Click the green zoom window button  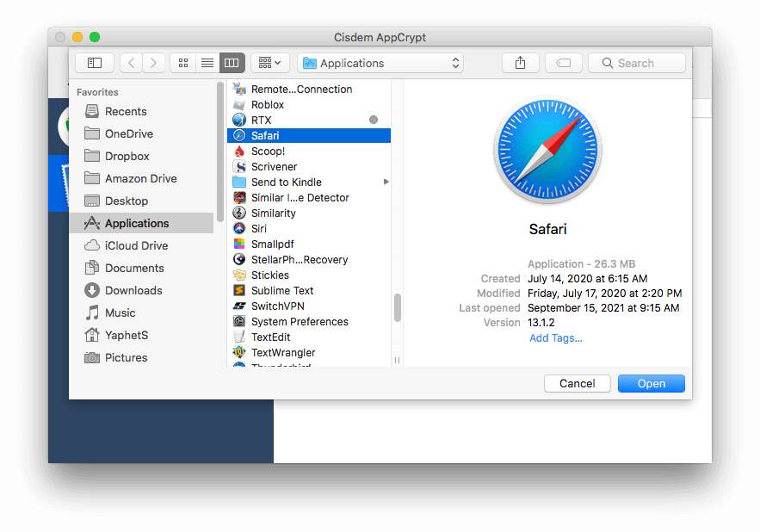click(x=95, y=37)
